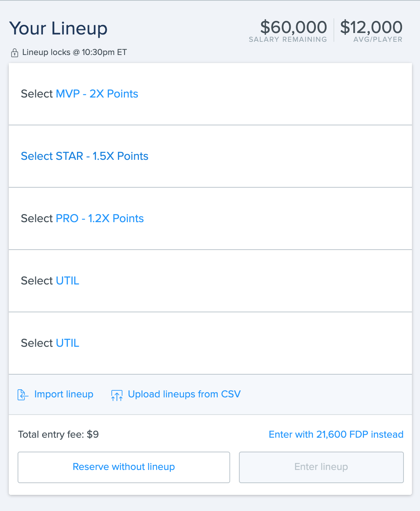
Task: Click Enter with 21,600 FDP instead
Action: pos(336,434)
